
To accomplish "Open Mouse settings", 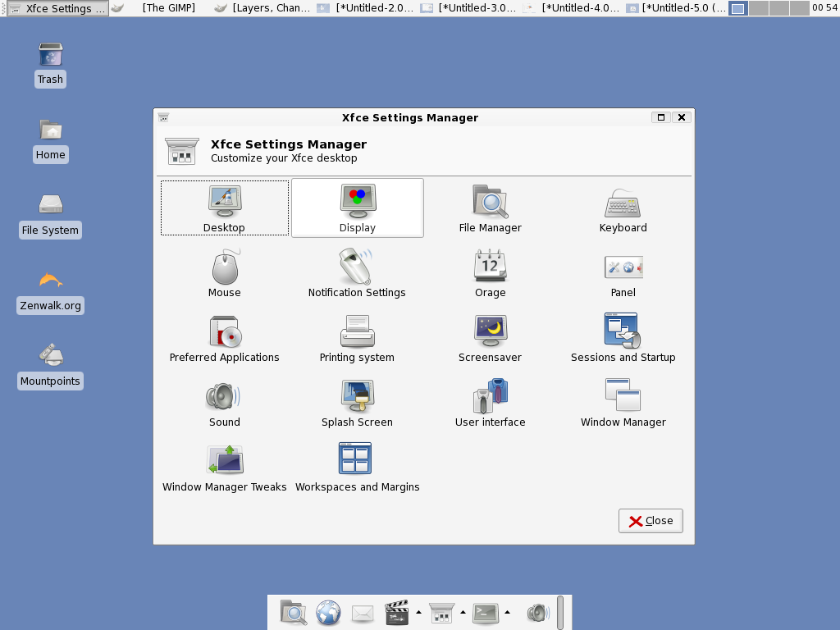I will [225, 272].
